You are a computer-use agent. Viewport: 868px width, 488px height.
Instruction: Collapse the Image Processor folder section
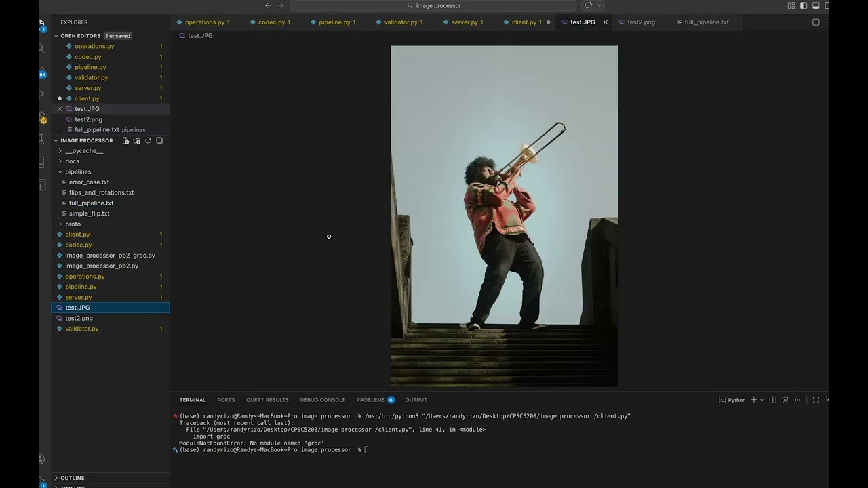tap(56, 140)
